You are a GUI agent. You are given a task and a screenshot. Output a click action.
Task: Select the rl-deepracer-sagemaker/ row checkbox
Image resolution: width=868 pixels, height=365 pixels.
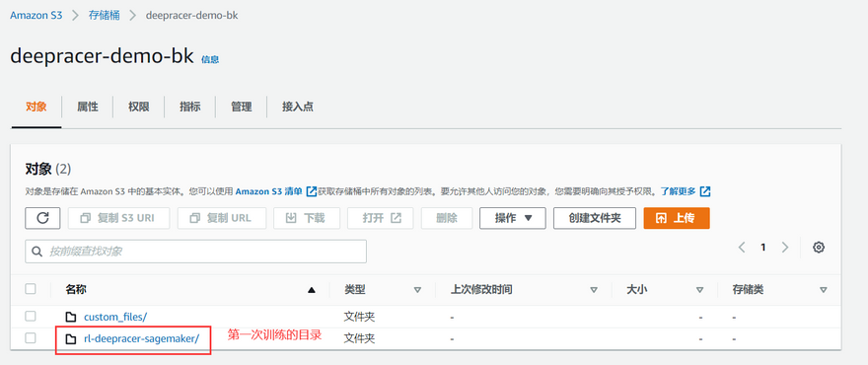(x=31, y=337)
